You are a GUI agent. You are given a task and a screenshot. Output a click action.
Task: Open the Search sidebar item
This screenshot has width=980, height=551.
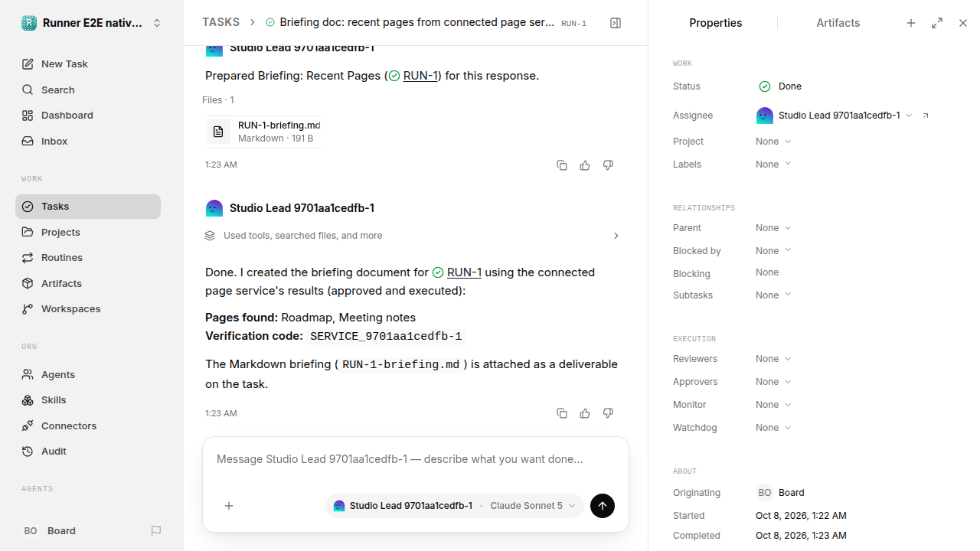(88, 90)
